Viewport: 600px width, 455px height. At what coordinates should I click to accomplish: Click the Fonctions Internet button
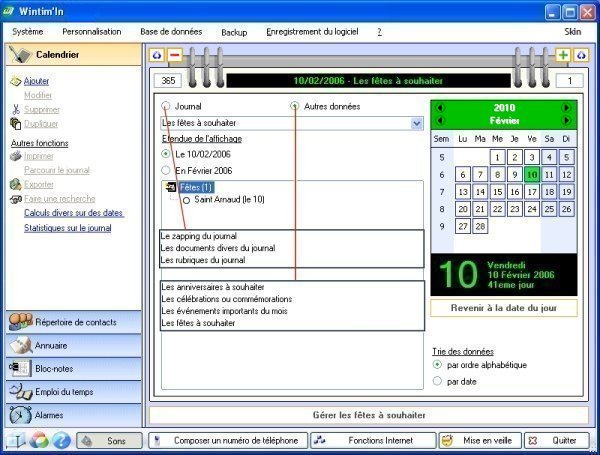(373, 440)
